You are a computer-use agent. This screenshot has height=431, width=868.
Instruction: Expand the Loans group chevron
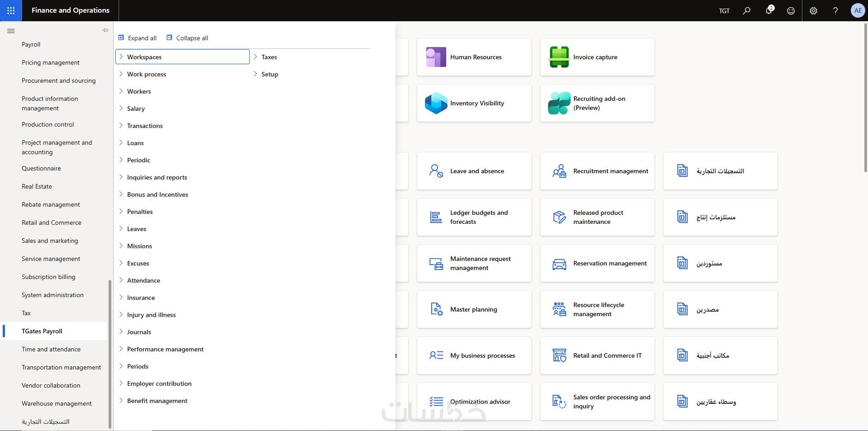pyautogui.click(x=121, y=142)
